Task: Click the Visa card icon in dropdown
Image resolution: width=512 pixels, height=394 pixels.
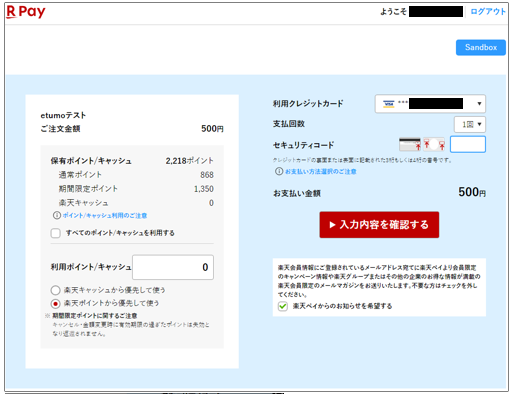Action: click(388, 104)
